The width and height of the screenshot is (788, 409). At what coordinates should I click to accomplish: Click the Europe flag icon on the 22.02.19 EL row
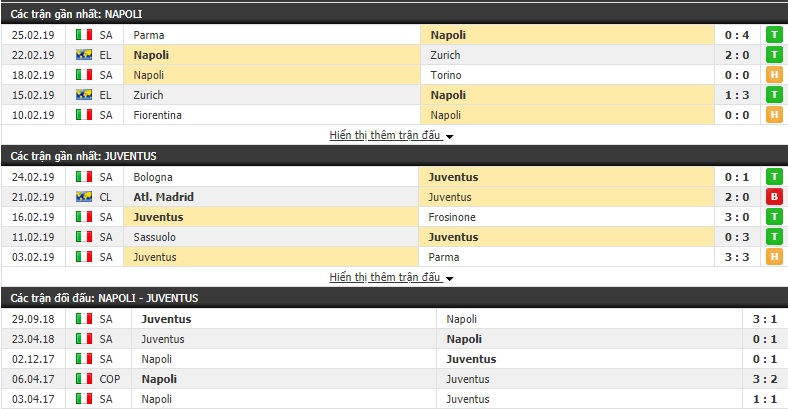pyautogui.click(x=84, y=55)
